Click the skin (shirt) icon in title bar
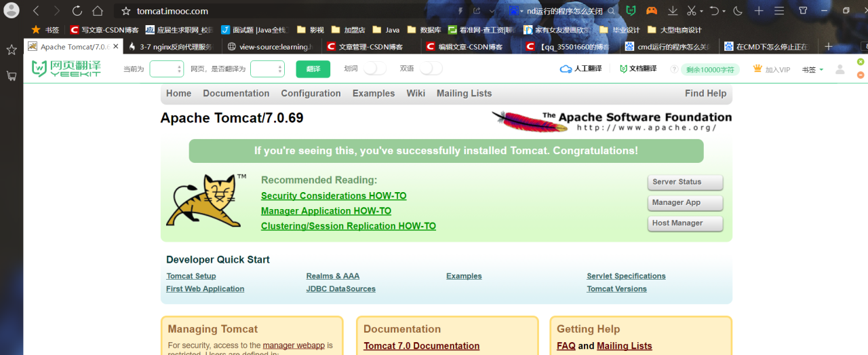This screenshot has width=868, height=355. click(803, 11)
